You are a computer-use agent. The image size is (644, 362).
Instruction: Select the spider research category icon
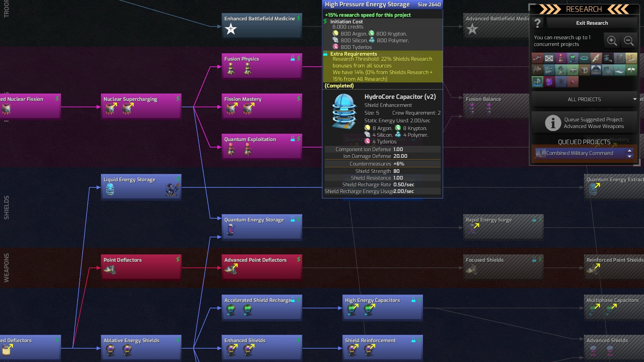point(561,81)
